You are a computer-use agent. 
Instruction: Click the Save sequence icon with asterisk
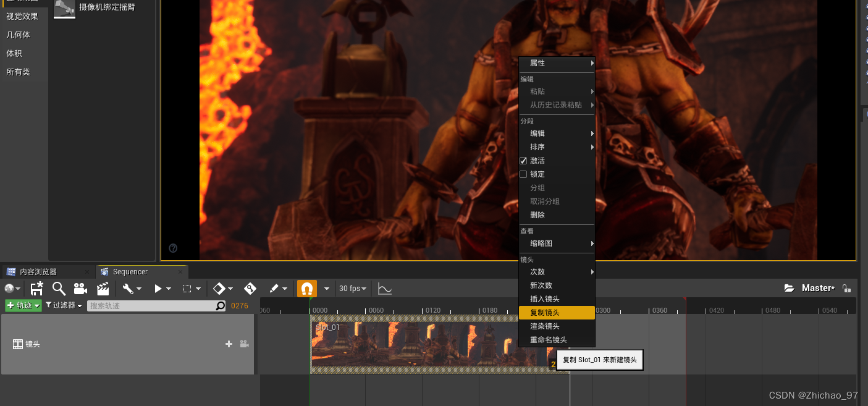(x=36, y=289)
